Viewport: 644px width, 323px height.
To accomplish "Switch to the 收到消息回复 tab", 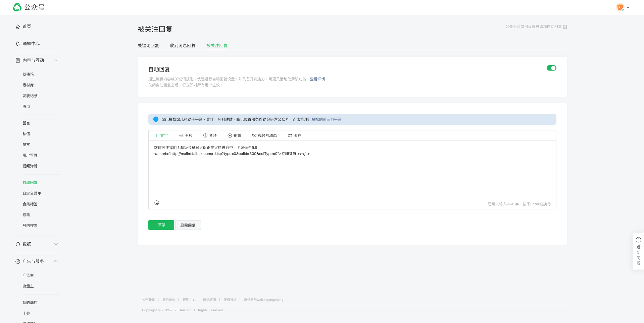I will (183, 46).
